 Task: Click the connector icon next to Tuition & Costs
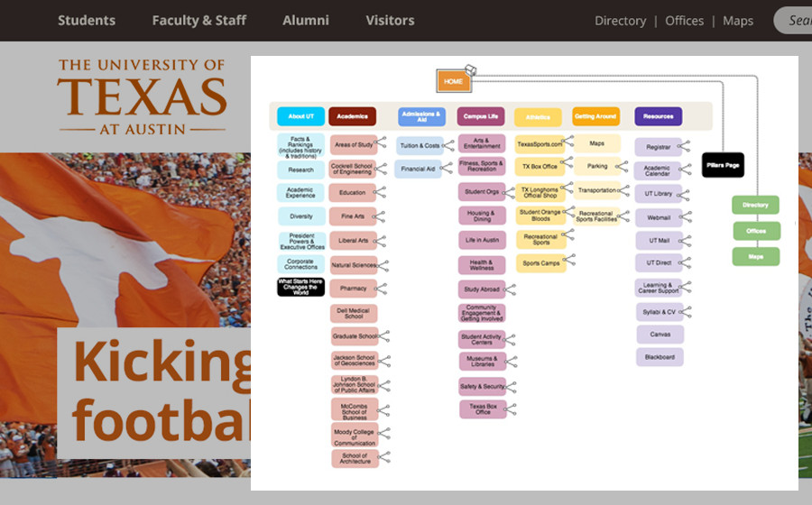click(x=448, y=145)
